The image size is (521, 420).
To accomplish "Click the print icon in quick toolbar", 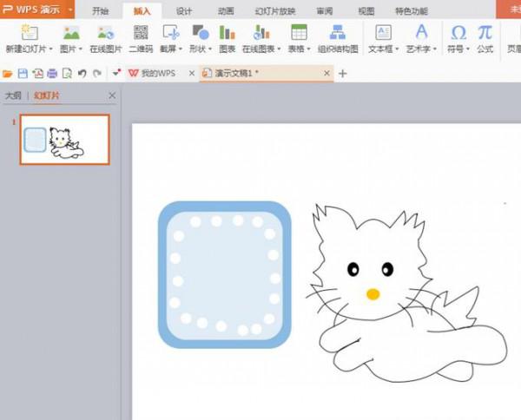I will tap(52, 74).
